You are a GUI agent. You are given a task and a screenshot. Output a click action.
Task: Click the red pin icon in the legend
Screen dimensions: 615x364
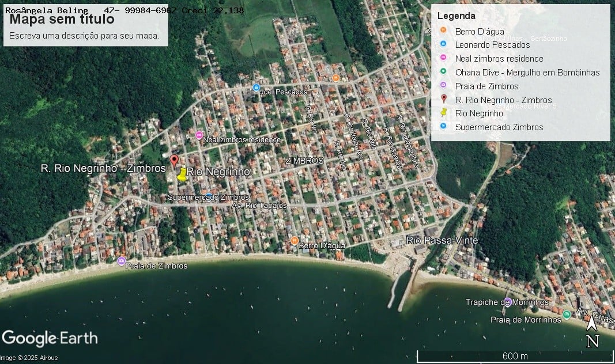(444, 98)
